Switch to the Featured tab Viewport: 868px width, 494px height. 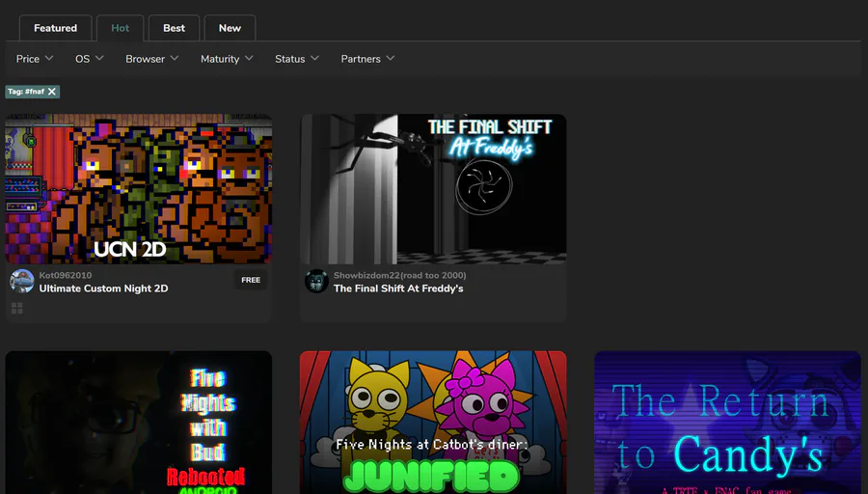(55, 28)
